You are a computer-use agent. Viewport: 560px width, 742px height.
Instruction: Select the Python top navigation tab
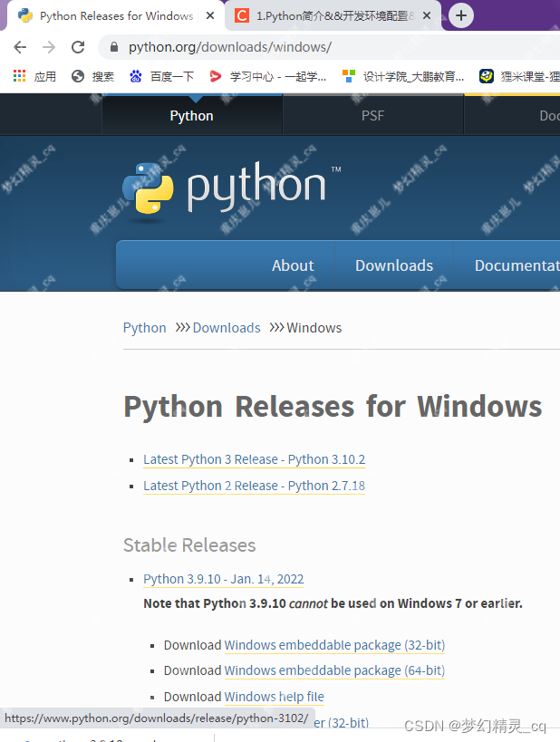pos(192,115)
